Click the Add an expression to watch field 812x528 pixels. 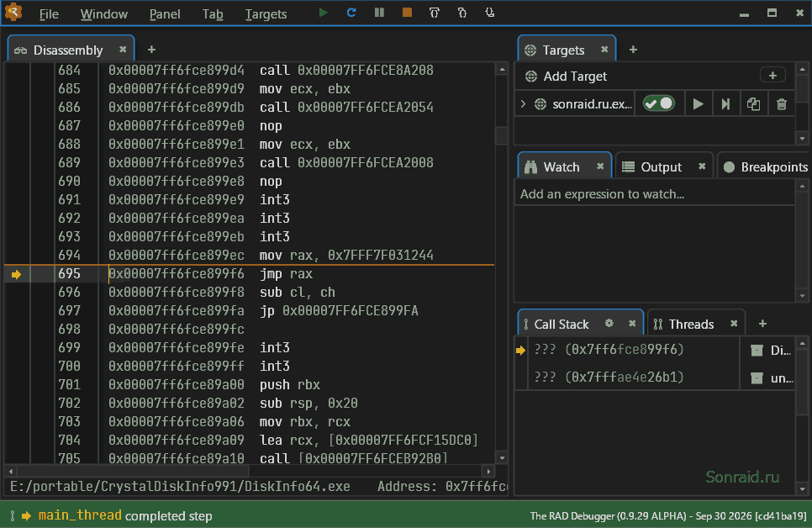pos(655,193)
